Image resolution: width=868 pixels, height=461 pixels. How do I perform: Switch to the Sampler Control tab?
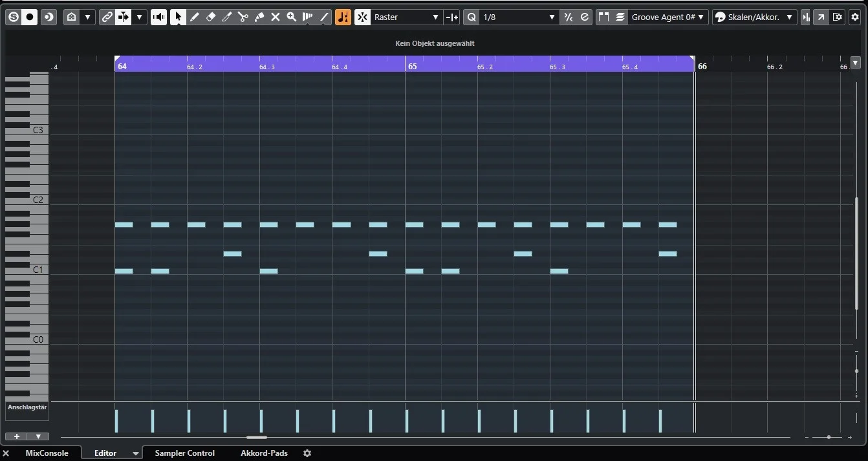tap(185, 453)
